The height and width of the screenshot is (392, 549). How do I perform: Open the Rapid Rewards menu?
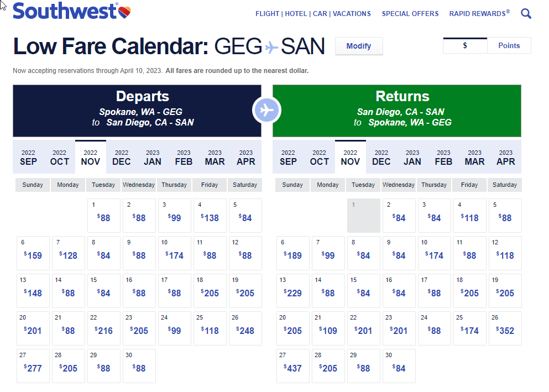(479, 14)
